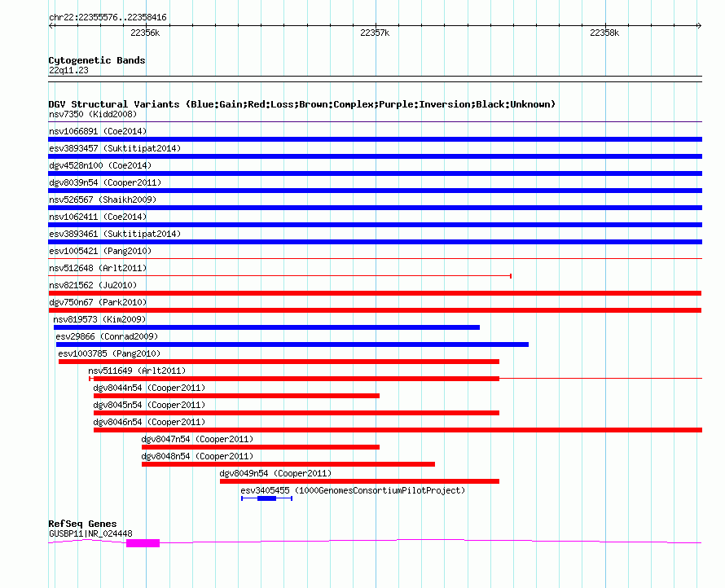Click dgv8044n54 (Cooper2011) label
The image size is (725, 588).
149,388
